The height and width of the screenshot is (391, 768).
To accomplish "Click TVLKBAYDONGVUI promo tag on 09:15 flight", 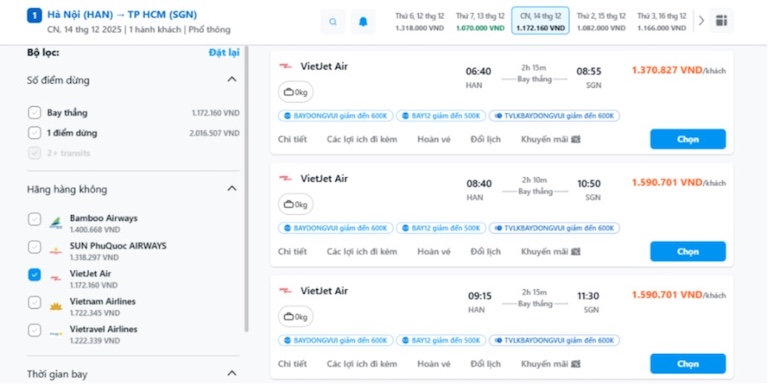I will click(x=554, y=341).
